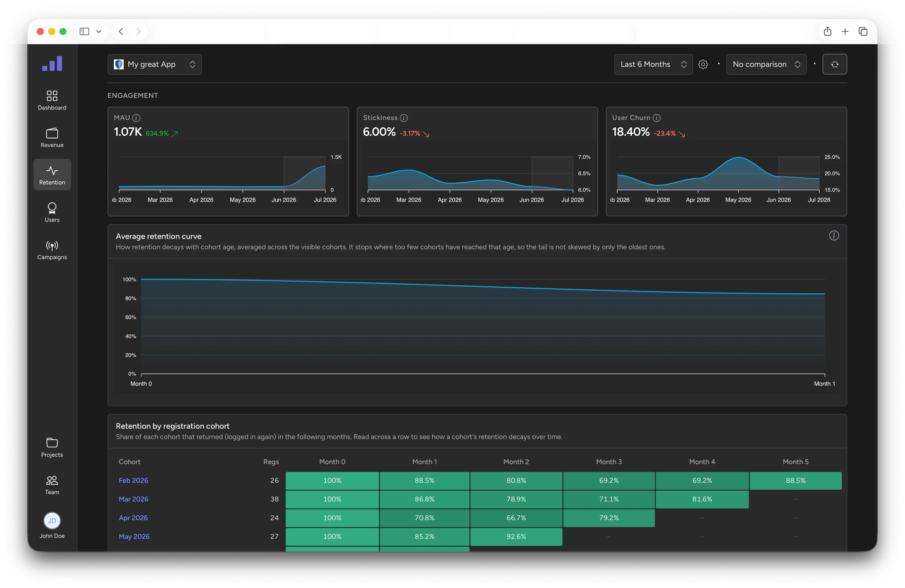Open the Revenue section

(52, 137)
